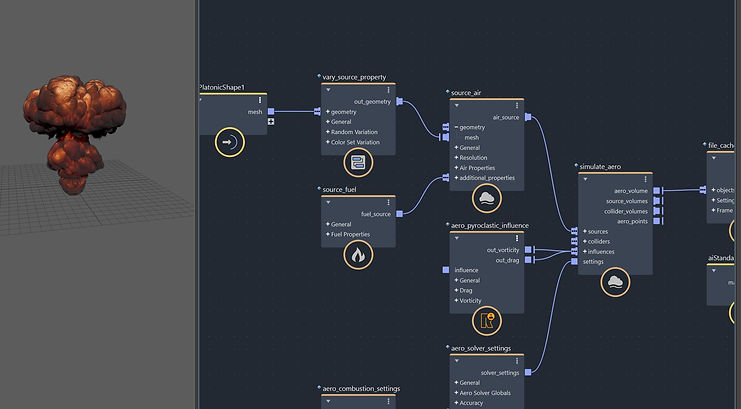Expand Vorticity in aero_pyroclastic_influence
This screenshot has height=409, width=741.
click(x=457, y=300)
